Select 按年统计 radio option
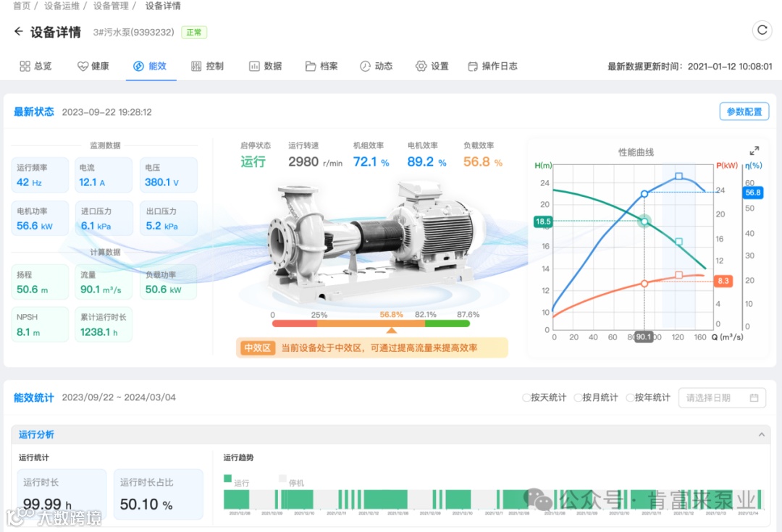The image size is (782, 532). coord(630,397)
